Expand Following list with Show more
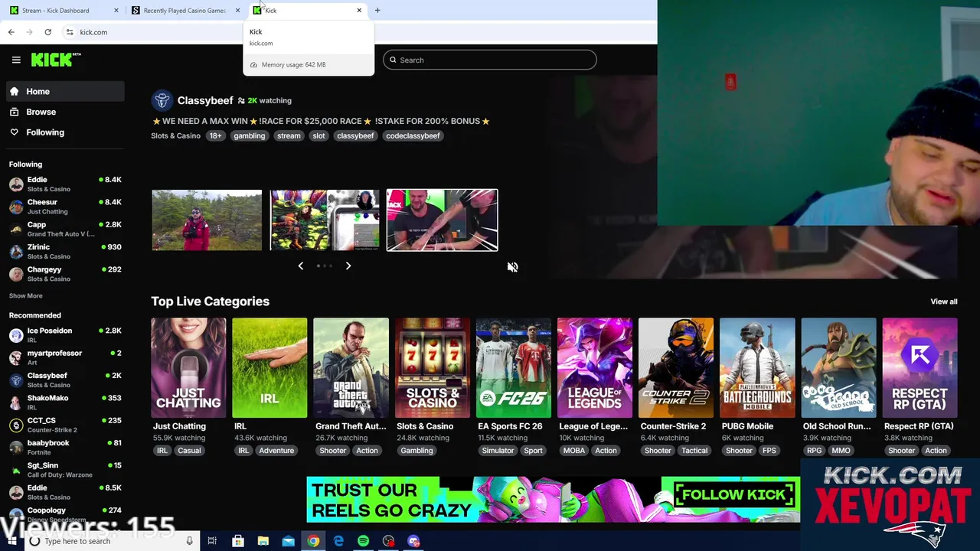The image size is (980, 551). click(26, 295)
